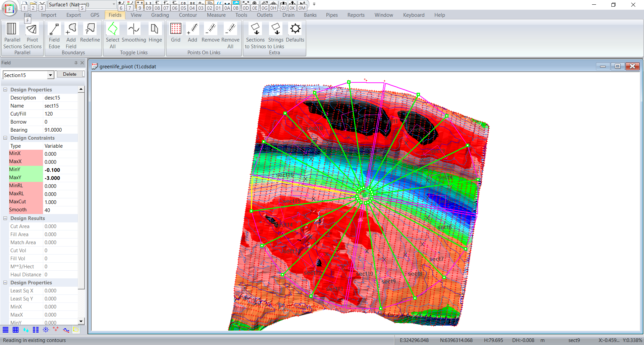Click the green MinY constraint cell
Screen dimensions: 644x345
tap(26, 170)
